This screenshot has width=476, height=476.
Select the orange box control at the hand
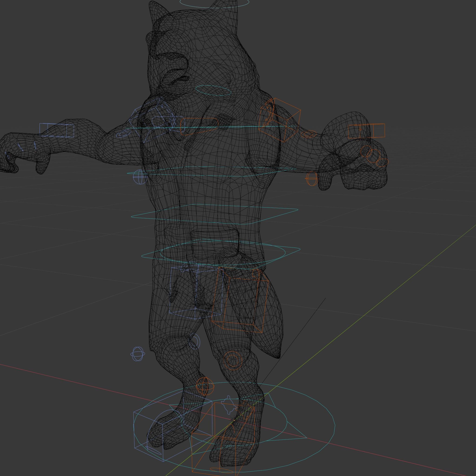(x=366, y=131)
